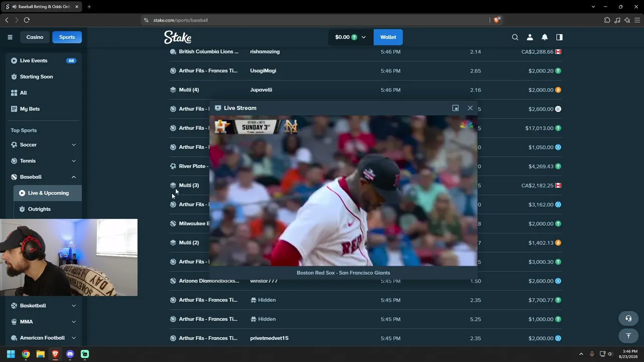
Task: Click the $17,013.00 bet amount
Action: 539,128
